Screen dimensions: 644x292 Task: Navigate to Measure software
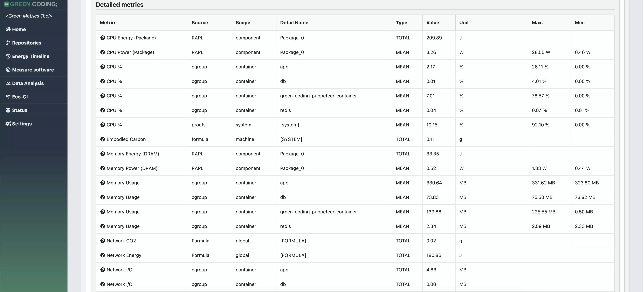tap(33, 70)
